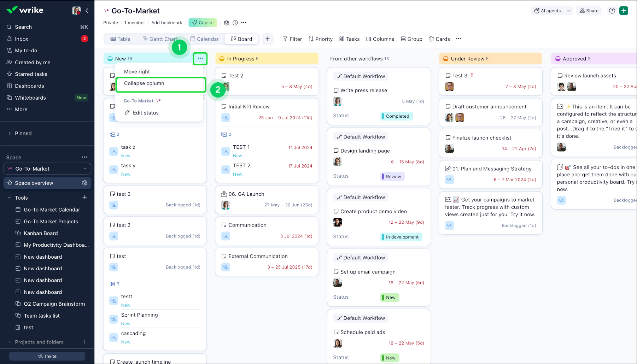Switch to the Calendar view tab
This screenshot has width=637, height=364.
click(204, 39)
